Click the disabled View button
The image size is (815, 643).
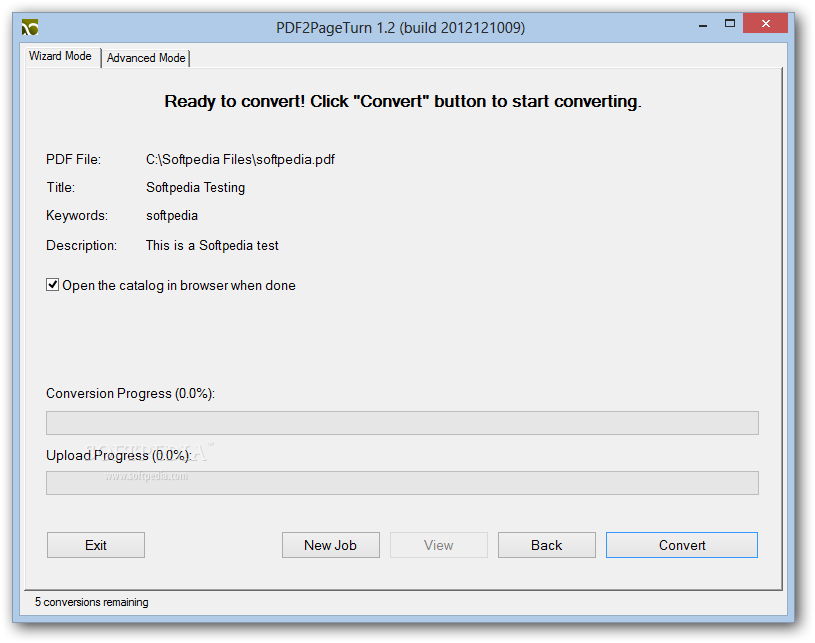pyautogui.click(x=439, y=545)
